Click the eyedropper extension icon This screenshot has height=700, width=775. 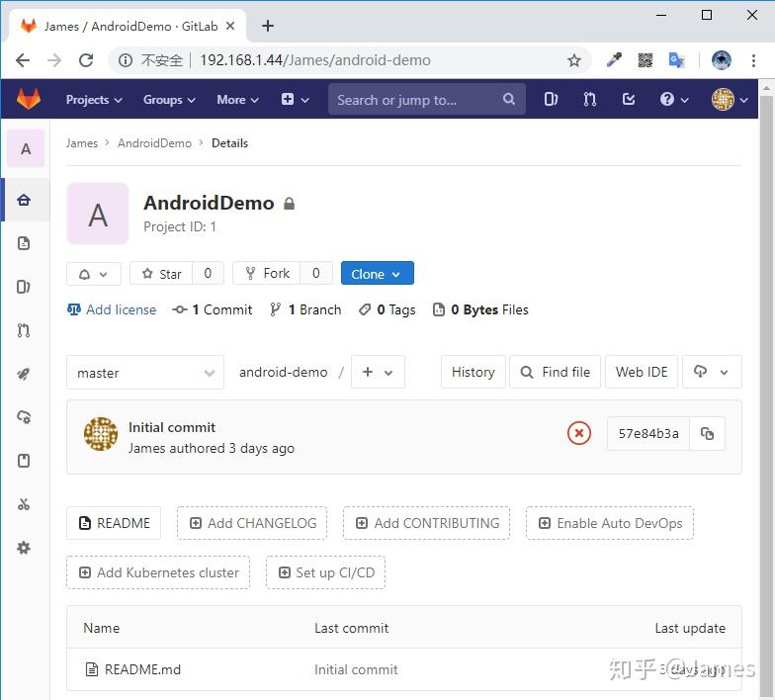coord(614,60)
